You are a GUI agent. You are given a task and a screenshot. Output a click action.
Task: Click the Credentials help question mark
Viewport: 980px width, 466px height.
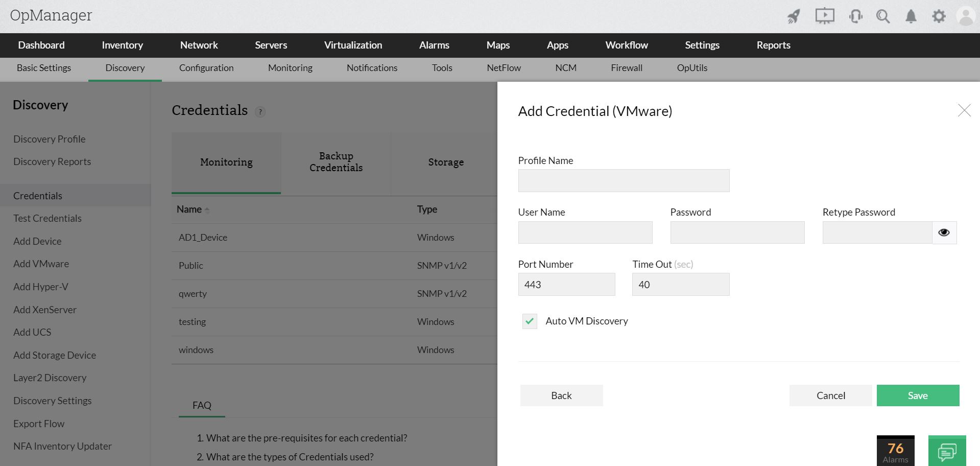(260, 111)
